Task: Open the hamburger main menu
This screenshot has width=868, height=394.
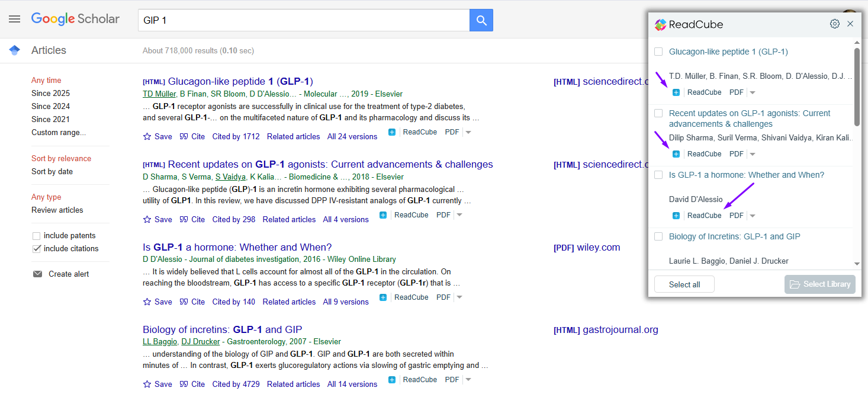Action: [15, 19]
